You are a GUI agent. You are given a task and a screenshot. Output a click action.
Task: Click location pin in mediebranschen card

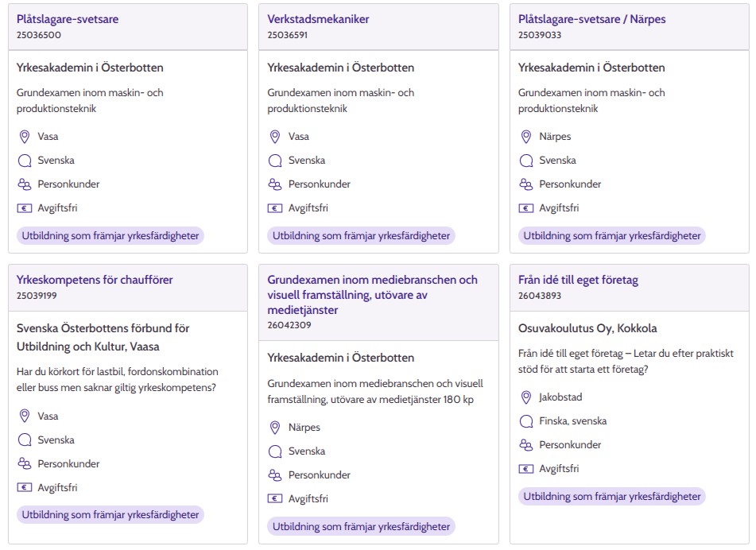click(x=275, y=428)
